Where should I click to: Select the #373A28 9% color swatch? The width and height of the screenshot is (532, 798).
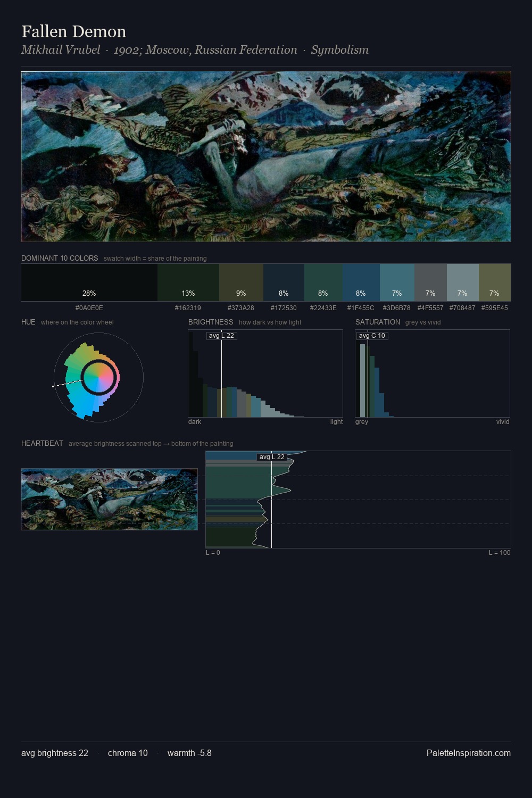pos(241,282)
